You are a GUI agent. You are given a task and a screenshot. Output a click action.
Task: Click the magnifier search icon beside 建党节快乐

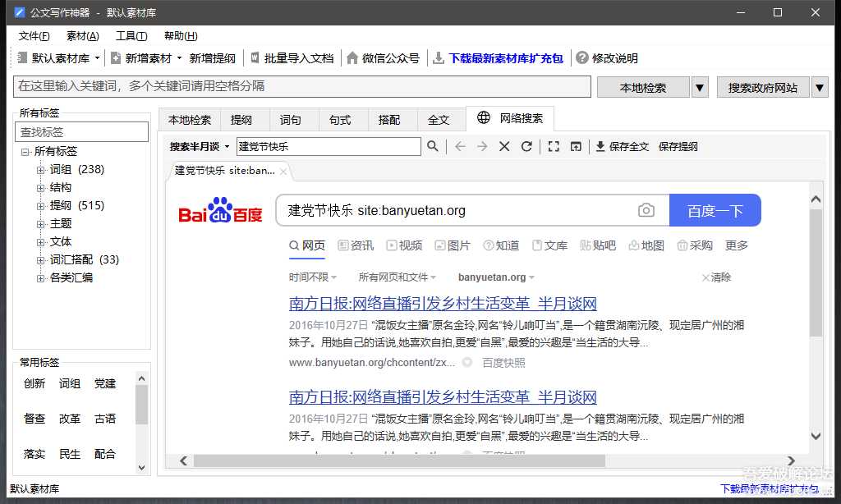click(x=432, y=146)
